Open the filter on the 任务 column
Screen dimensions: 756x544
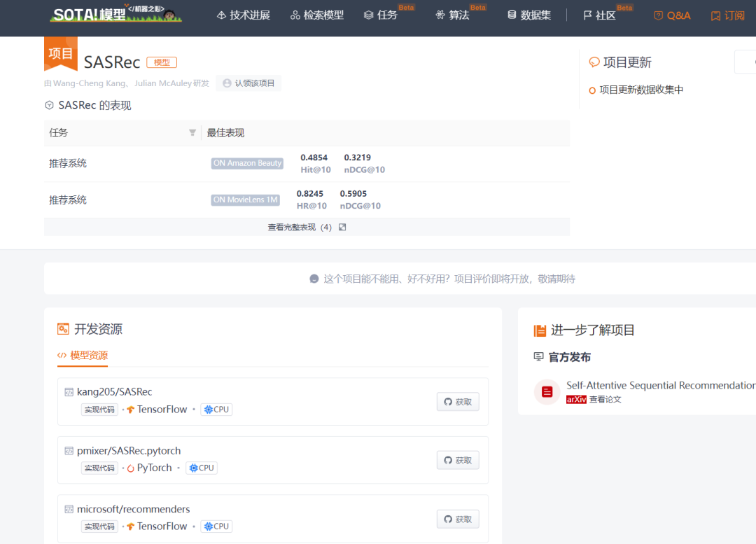click(192, 132)
